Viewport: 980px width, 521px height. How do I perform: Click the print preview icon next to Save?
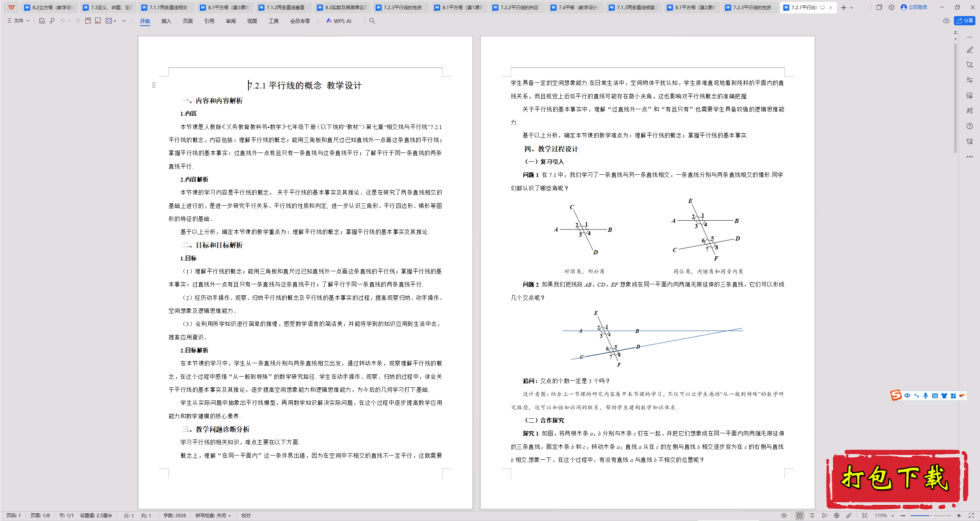(x=52, y=21)
